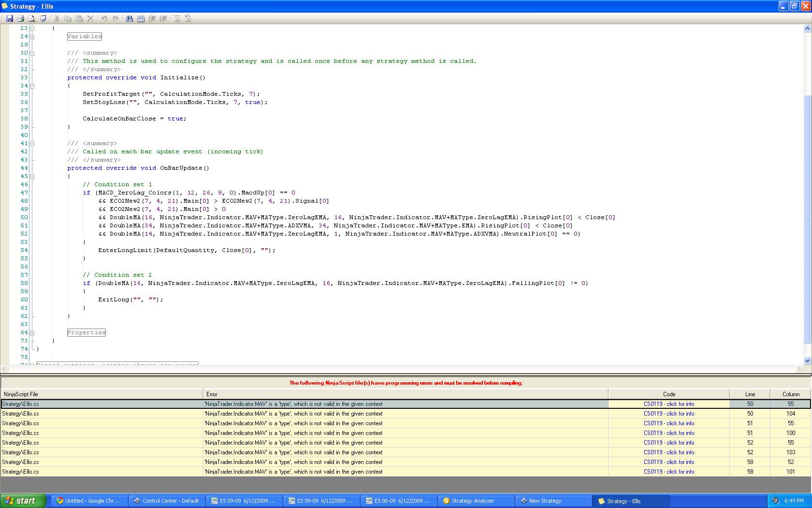Collapse the summary comment at line 30
Image resolution: width=812 pixels, height=508 pixels.
point(32,53)
